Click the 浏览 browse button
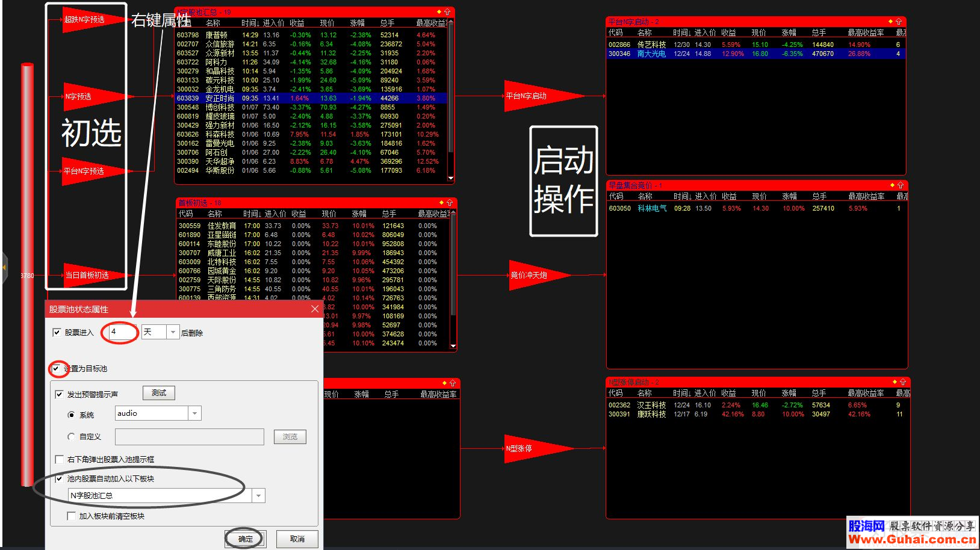980x550 pixels. tap(290, 437)
